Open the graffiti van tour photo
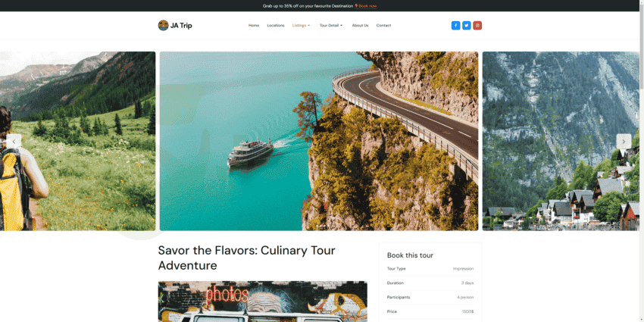Viewport: 644px width, 322px height. [262, 302]
